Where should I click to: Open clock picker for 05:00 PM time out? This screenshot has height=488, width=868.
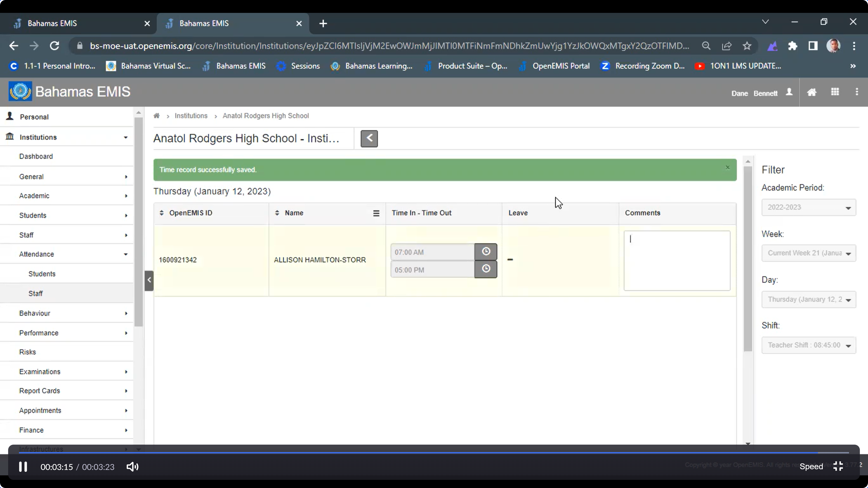tap(486, 269)
